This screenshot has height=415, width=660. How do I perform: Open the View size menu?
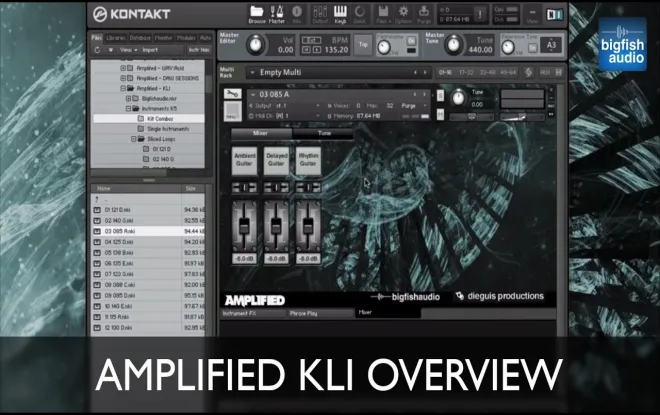tap(532, 15)
